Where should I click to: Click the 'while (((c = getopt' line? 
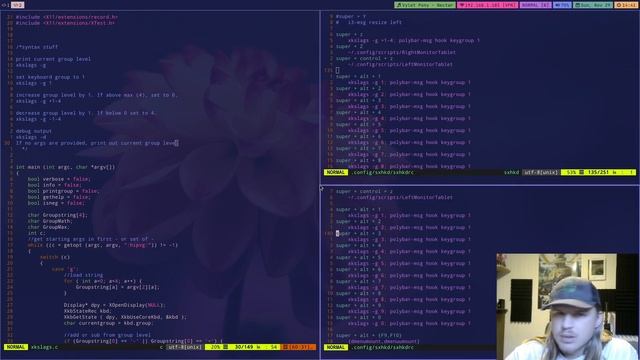103,245
